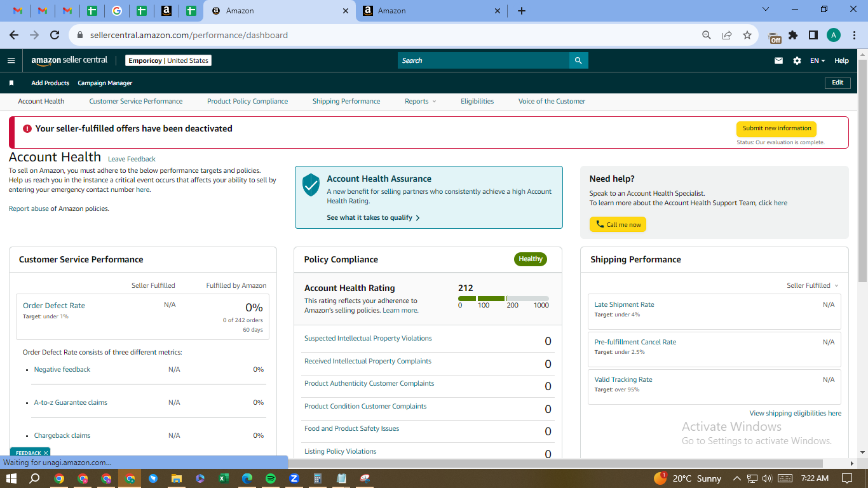Image resolution: width=868 pixels, height=488 pixels.
Task: Open Excel from the taskbar
Action: (x=224, y=478)
